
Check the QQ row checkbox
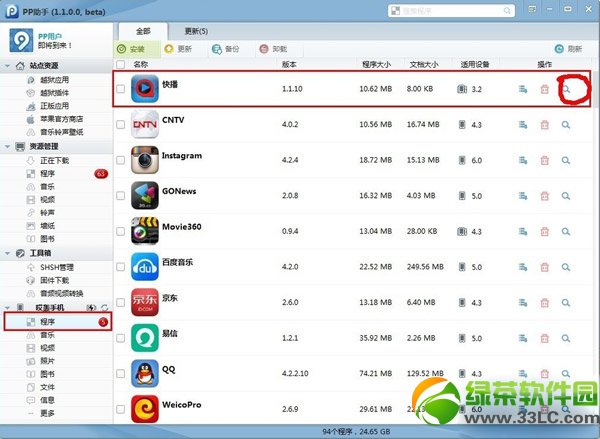click(x=121, y=374)
